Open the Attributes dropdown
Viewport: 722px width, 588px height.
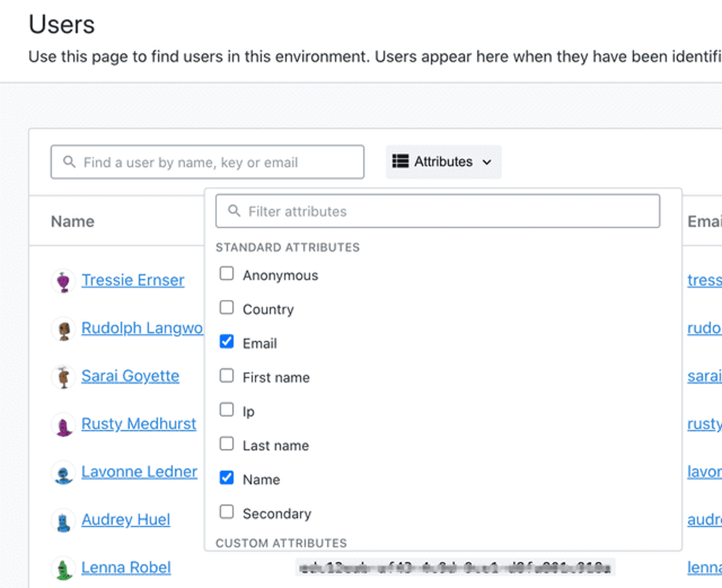coord(442,161)
